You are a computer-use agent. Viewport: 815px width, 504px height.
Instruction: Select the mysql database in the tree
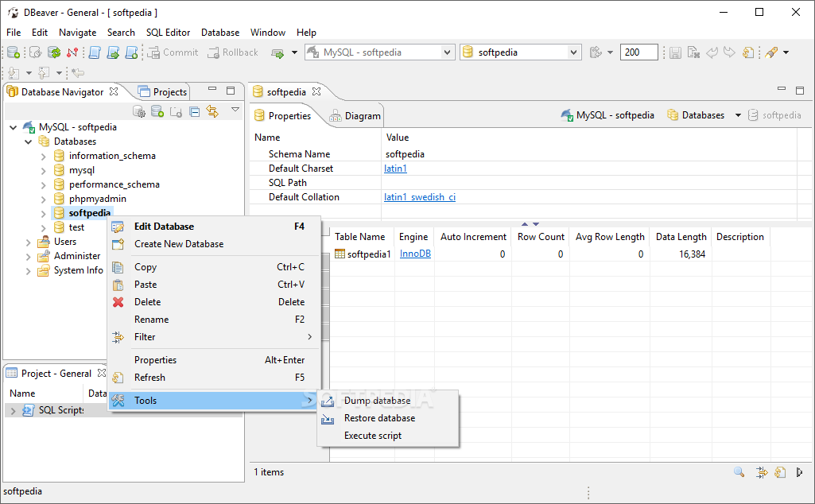click(82, 170)
